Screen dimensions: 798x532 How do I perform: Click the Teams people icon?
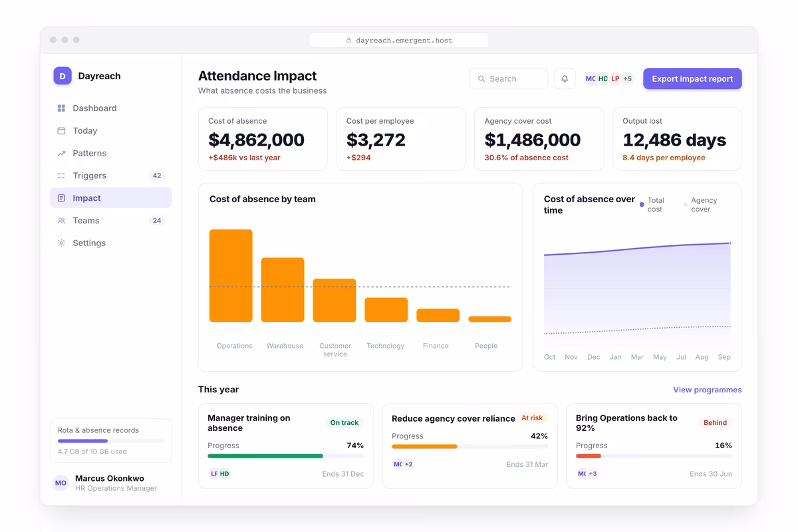[61, 221]
